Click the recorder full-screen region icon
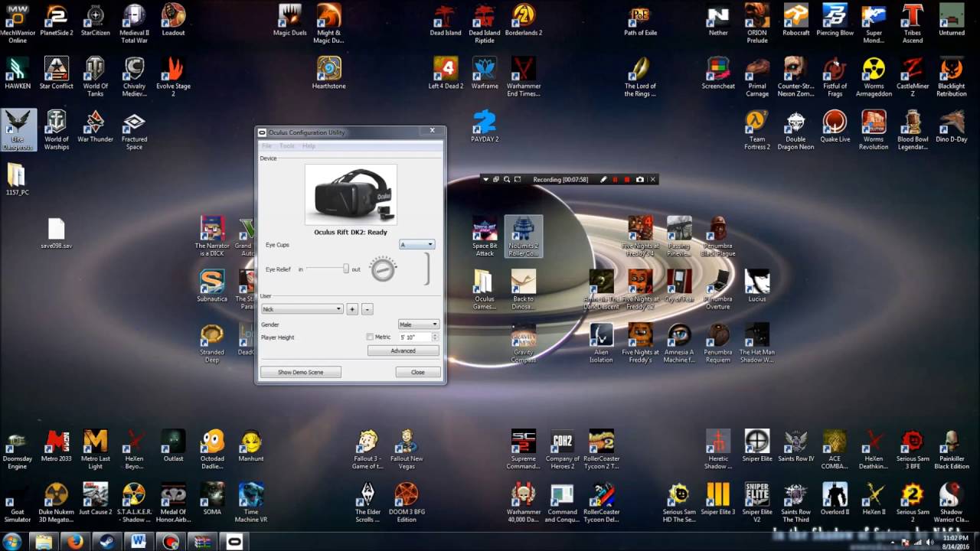The width and height of the screenshot is (980, 551). 518,179
